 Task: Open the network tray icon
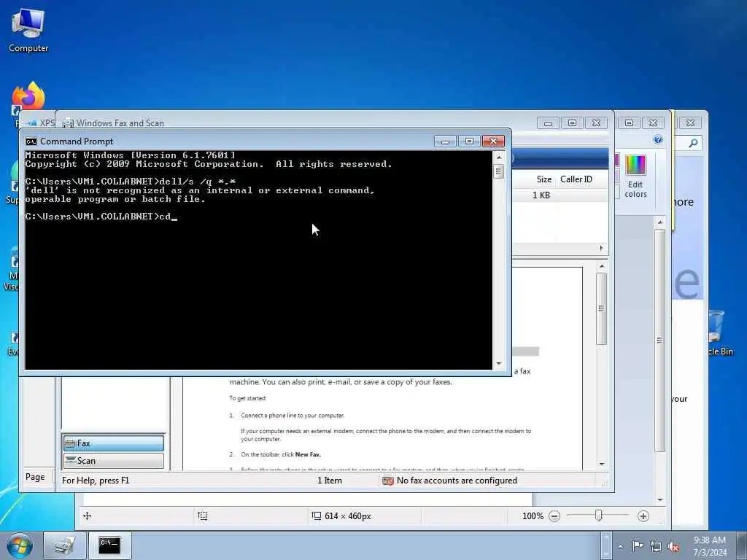(656, 546)
